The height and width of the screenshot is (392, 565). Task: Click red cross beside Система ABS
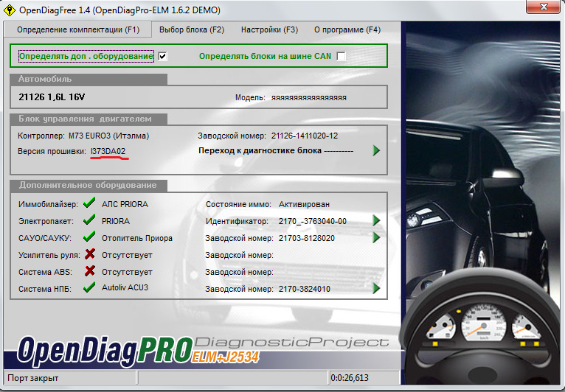tap(90, 270)
